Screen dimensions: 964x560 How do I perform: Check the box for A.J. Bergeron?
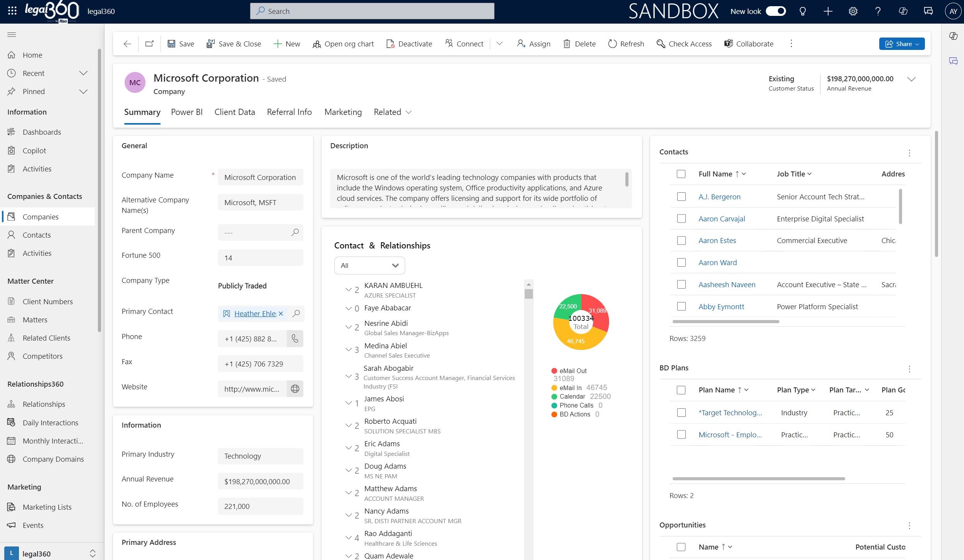pyautogui.click(x=681, y=197)
